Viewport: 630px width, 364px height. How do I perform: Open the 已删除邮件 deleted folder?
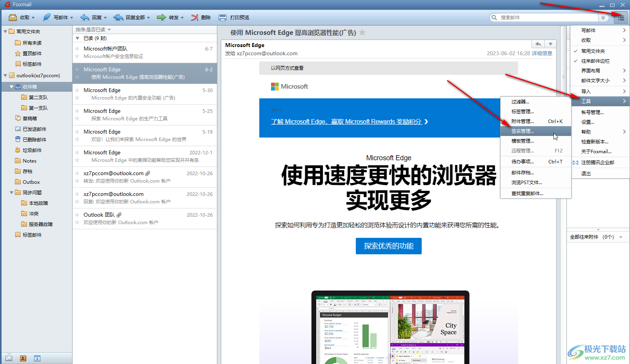(35, 139)
